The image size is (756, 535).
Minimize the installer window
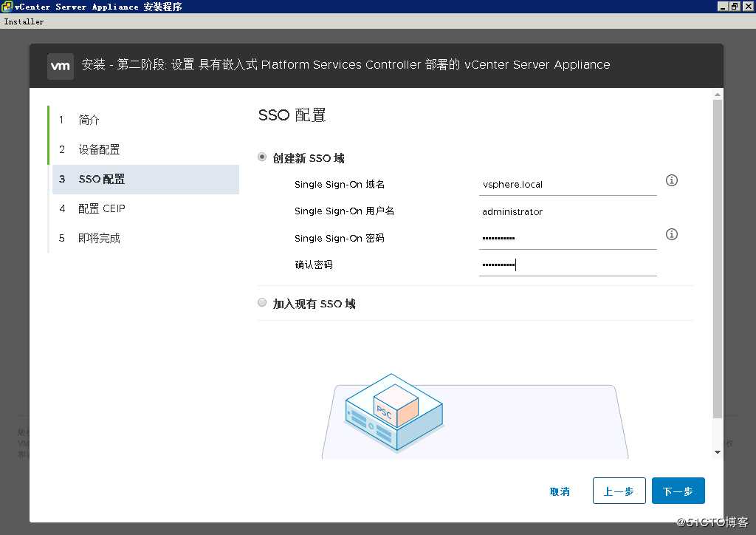(722, 6)
